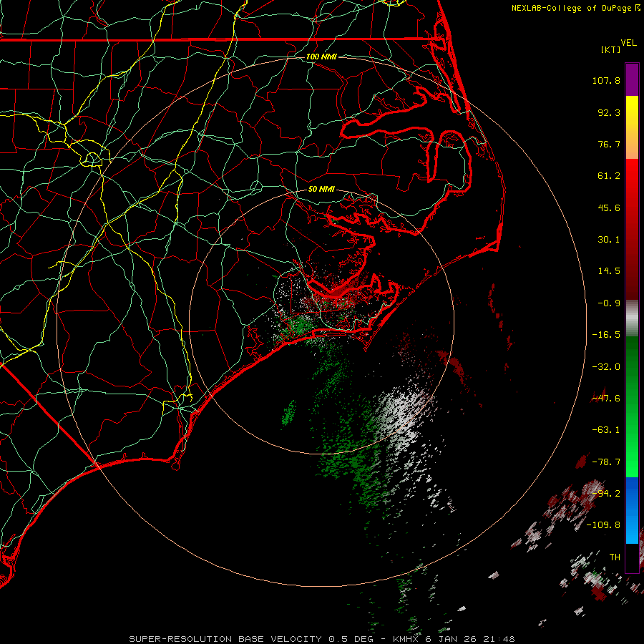Click the -94.2 velocity scale label
Screen dimensions: 644x644
click(606, 494)
